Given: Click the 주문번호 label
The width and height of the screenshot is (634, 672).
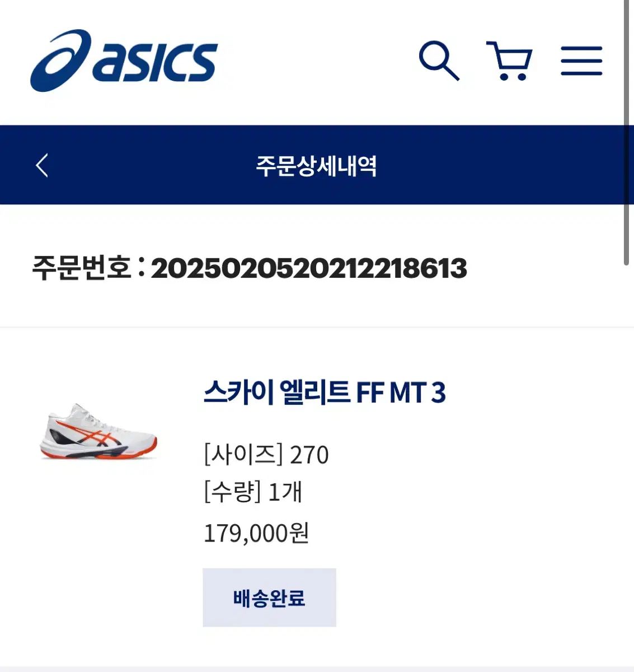Looking at the screenshot, I should click(82, 268).
